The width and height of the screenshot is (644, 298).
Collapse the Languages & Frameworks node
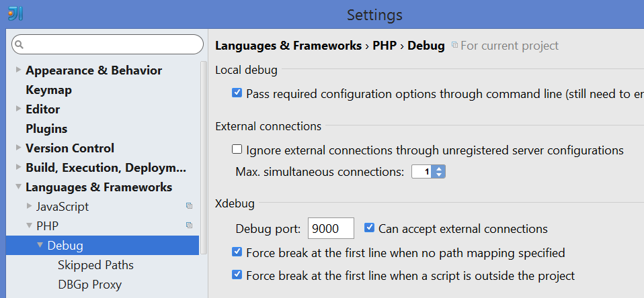tap(18, 188)
